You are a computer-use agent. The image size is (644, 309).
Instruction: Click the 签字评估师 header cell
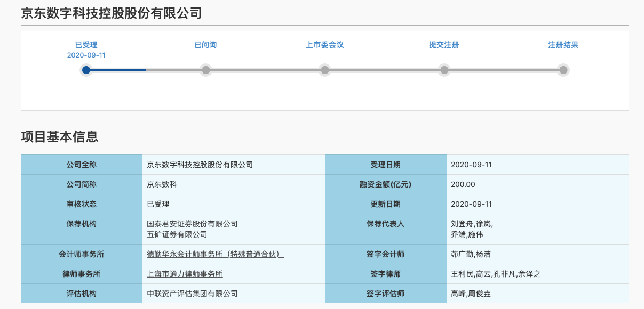click(x=386, y=294)
